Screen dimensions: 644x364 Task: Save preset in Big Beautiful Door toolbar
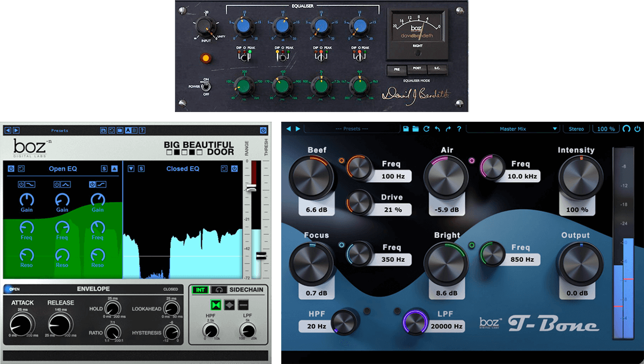[103, 130]
